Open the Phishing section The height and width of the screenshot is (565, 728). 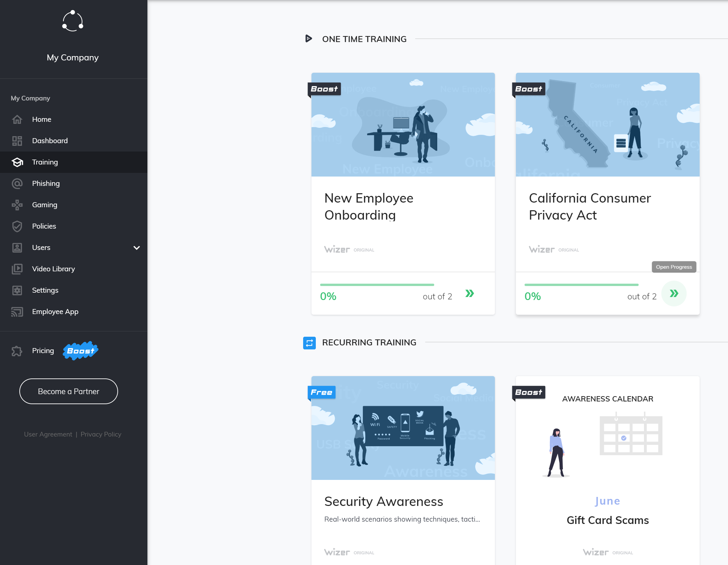(46, 184)
